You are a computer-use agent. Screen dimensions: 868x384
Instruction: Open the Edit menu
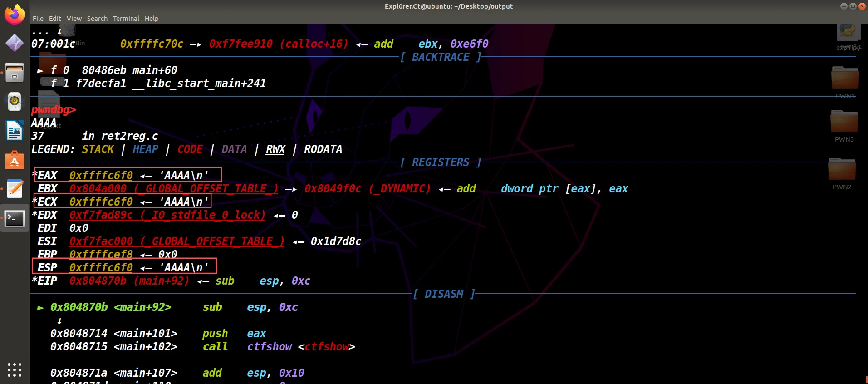coord(55,19)
